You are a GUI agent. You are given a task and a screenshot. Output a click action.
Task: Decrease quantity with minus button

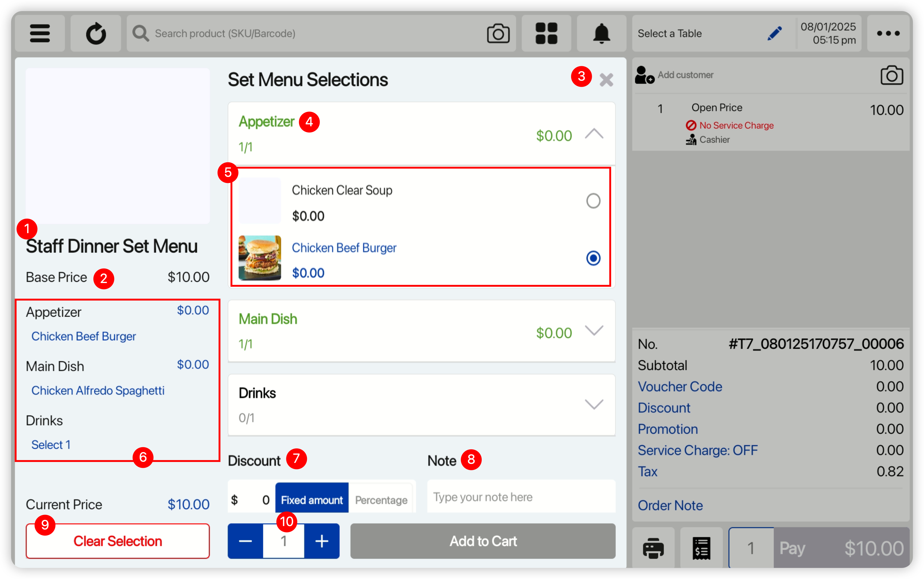[245, 541]
